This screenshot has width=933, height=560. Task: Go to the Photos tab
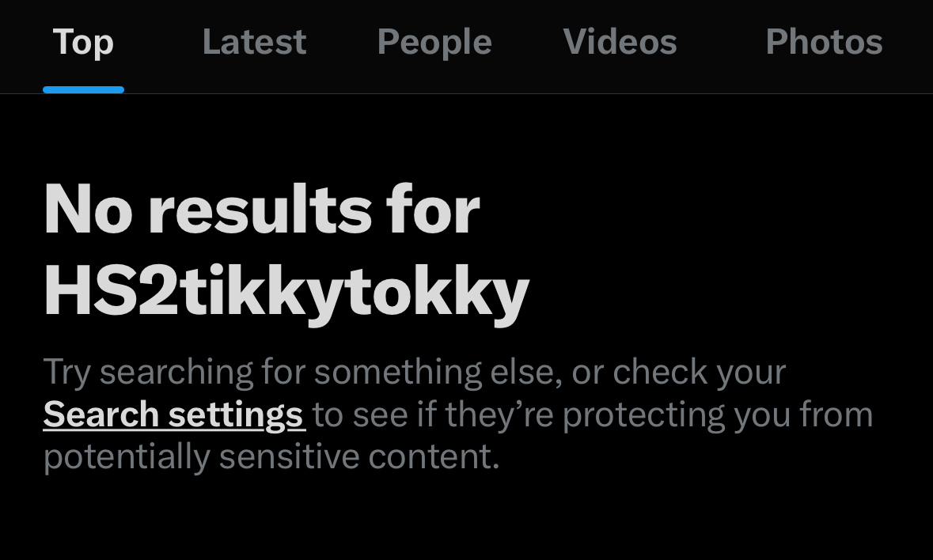point(824,42)
